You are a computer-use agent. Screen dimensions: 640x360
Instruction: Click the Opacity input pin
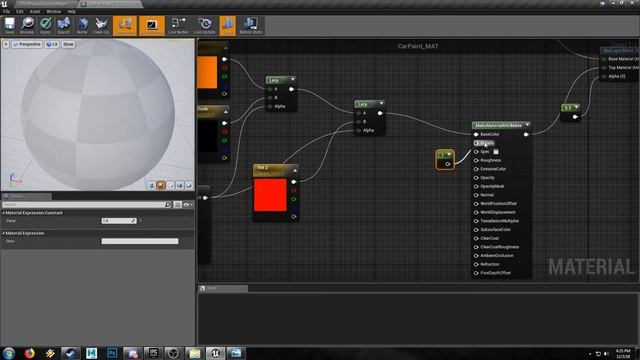pyautogui.click(x=476, y=178)
